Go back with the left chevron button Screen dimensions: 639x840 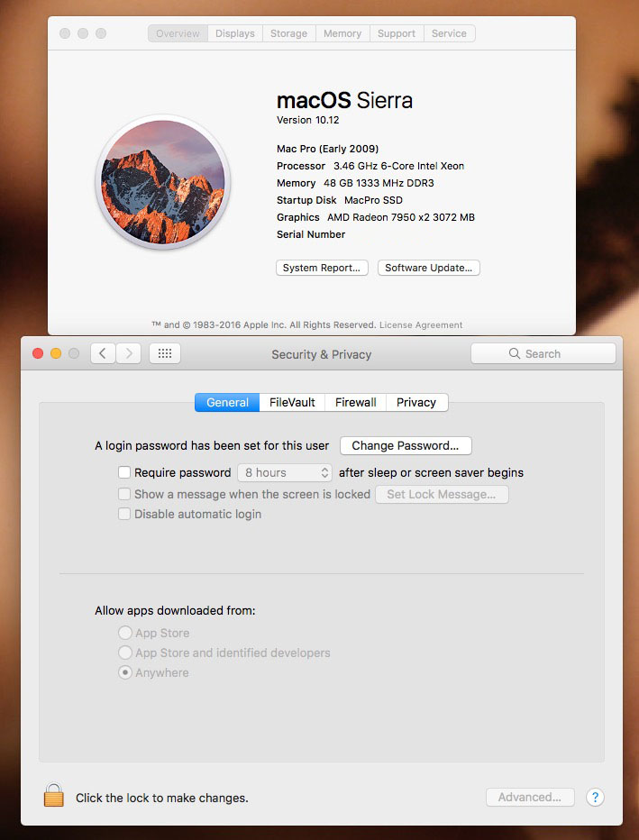103,353
